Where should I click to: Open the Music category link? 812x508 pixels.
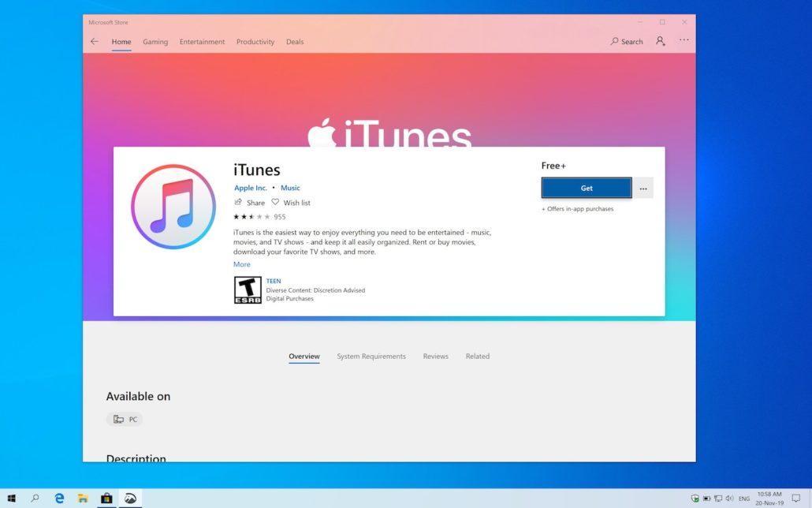(x=290, y=188)
